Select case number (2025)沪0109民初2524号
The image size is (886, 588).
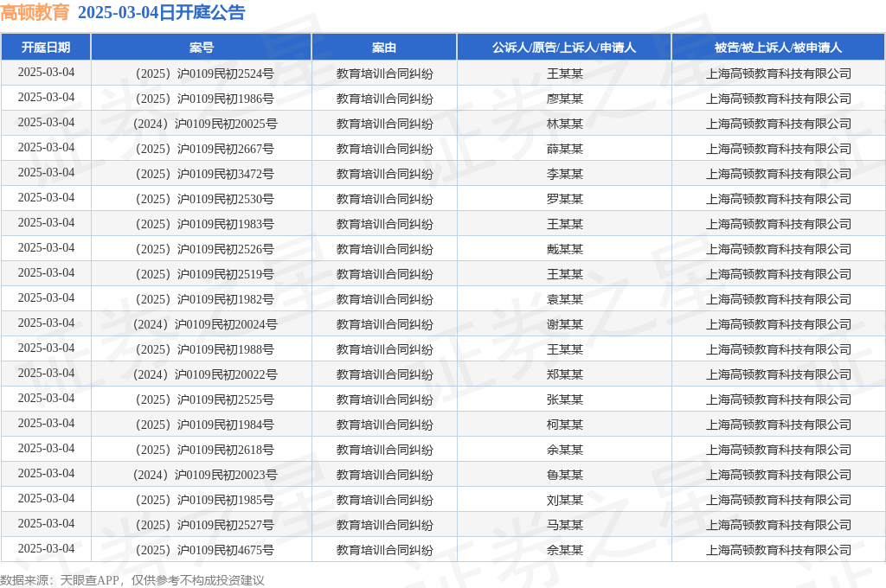[204, 73]
